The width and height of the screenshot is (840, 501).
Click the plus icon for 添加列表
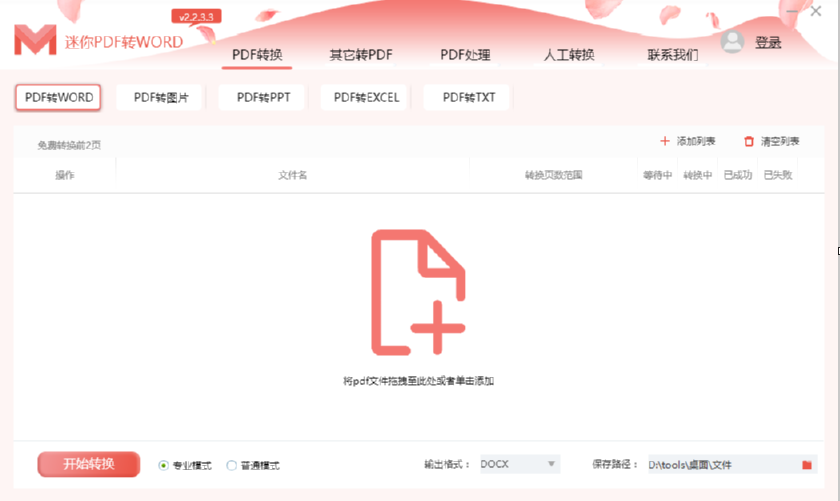[x=665, y=141]
